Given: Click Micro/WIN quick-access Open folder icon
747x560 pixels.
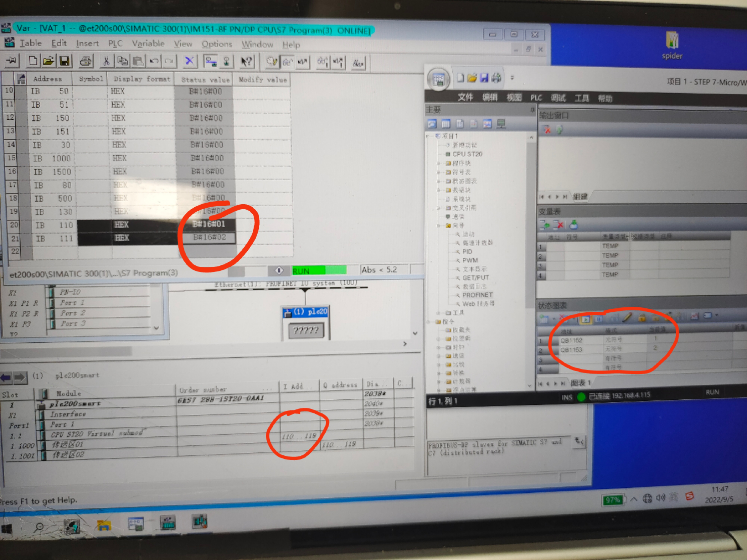Looking at the screenshot, I should 472,78.
